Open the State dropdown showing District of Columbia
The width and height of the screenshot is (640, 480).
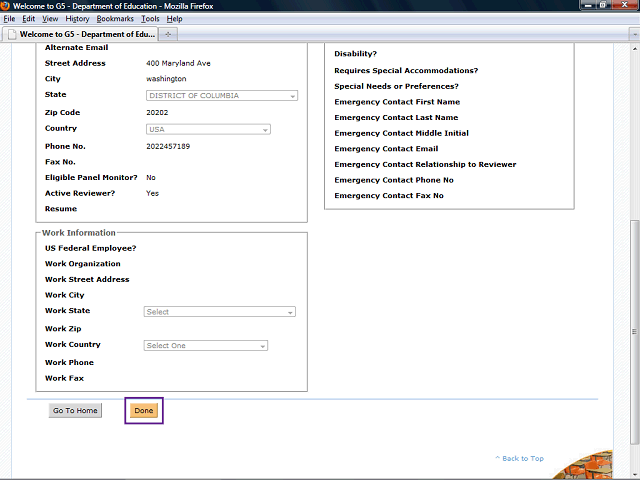click(222, 96)
